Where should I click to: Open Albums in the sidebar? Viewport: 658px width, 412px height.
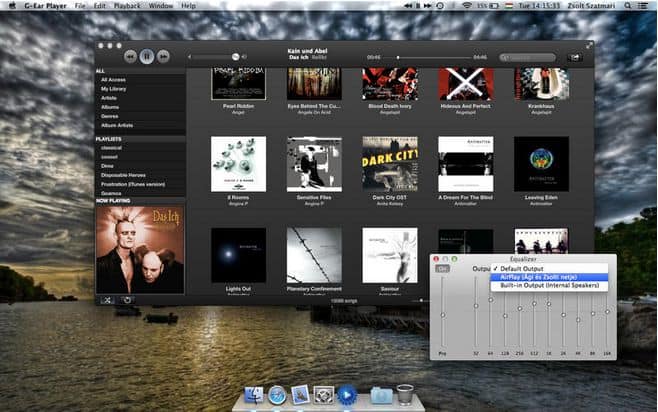point(110,107)
